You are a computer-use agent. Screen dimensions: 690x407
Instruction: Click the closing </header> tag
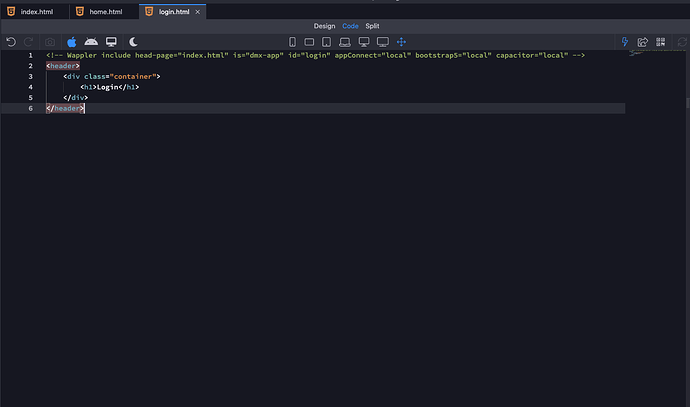(x=65, y=108)
